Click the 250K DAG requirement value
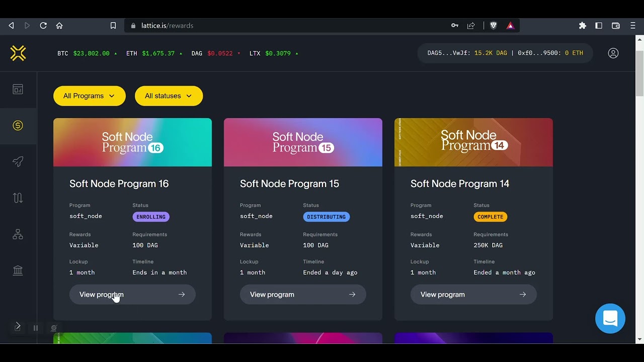644x362 pixels. coord(488,245)
